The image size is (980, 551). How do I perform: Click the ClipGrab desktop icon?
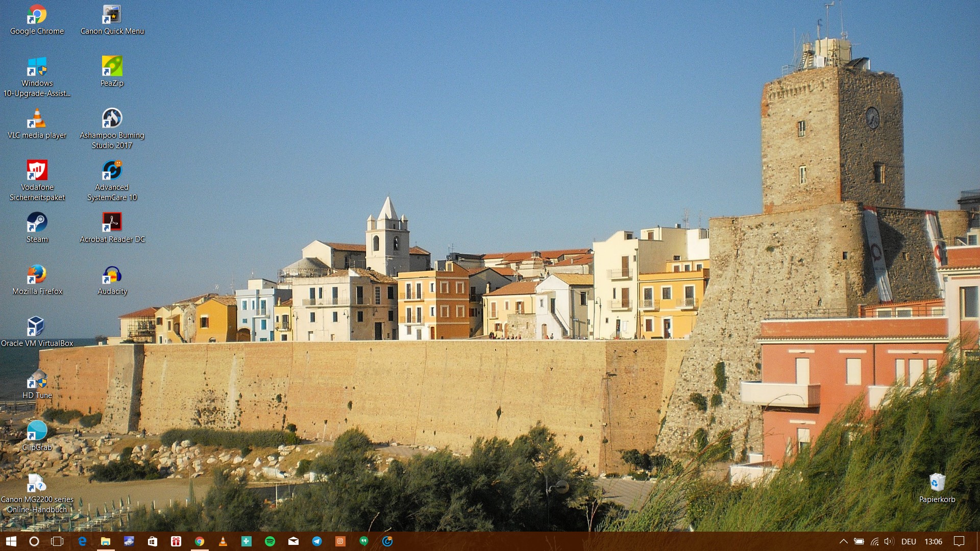tap(37, 431)
